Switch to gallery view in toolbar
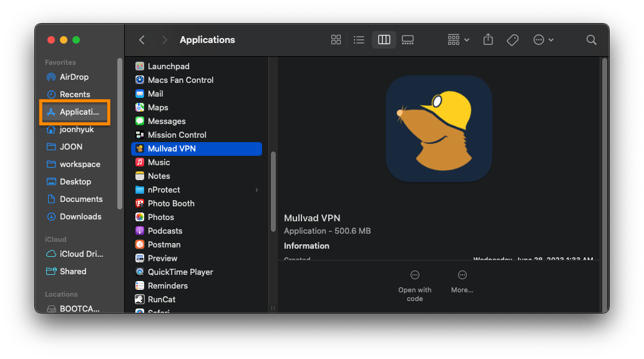The image size is (644, 359). 407,40
